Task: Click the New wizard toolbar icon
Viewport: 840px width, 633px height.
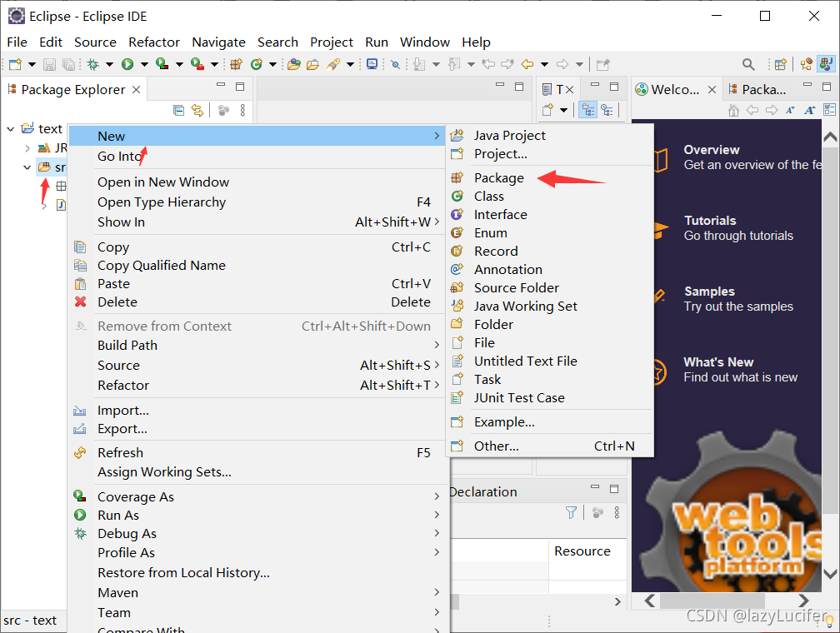Action: (x=15, y=64)
